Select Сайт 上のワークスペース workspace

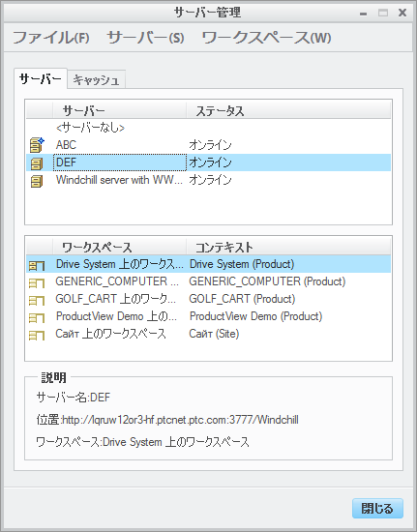tap(111, 334)
